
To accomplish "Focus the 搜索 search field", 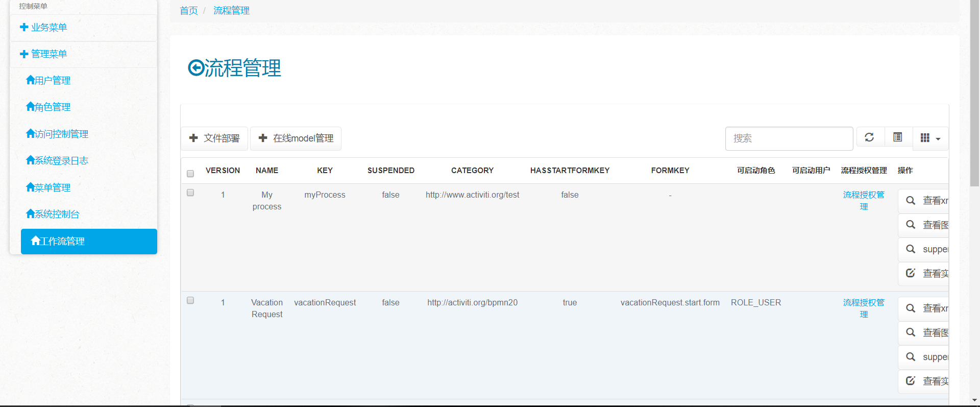I will 789,138.
